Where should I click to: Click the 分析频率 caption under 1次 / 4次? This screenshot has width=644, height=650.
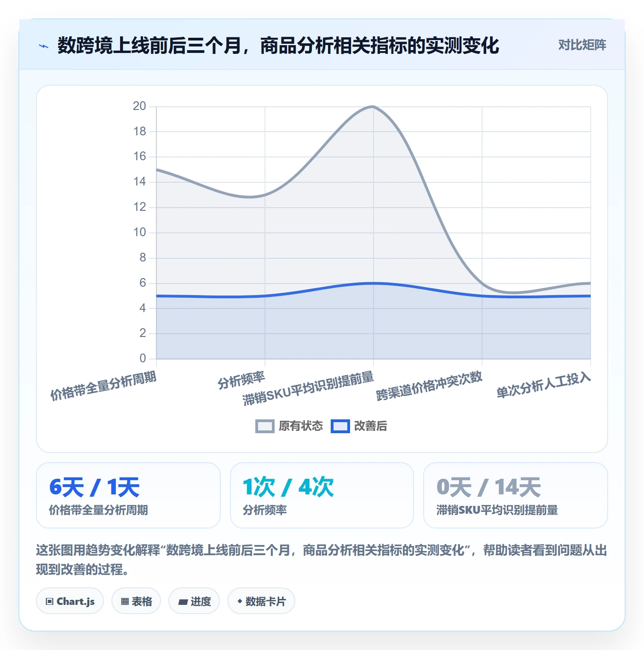point(264,510)
